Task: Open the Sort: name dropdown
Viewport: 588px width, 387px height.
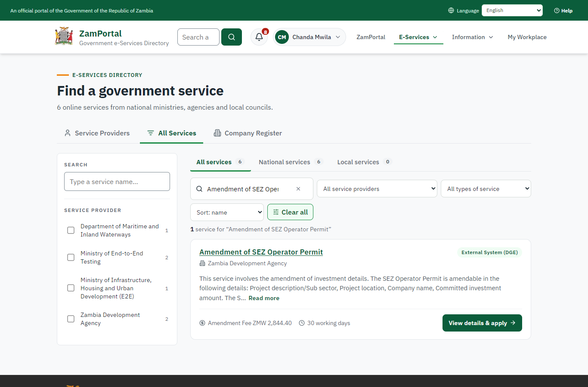Action: coord(227,212)
